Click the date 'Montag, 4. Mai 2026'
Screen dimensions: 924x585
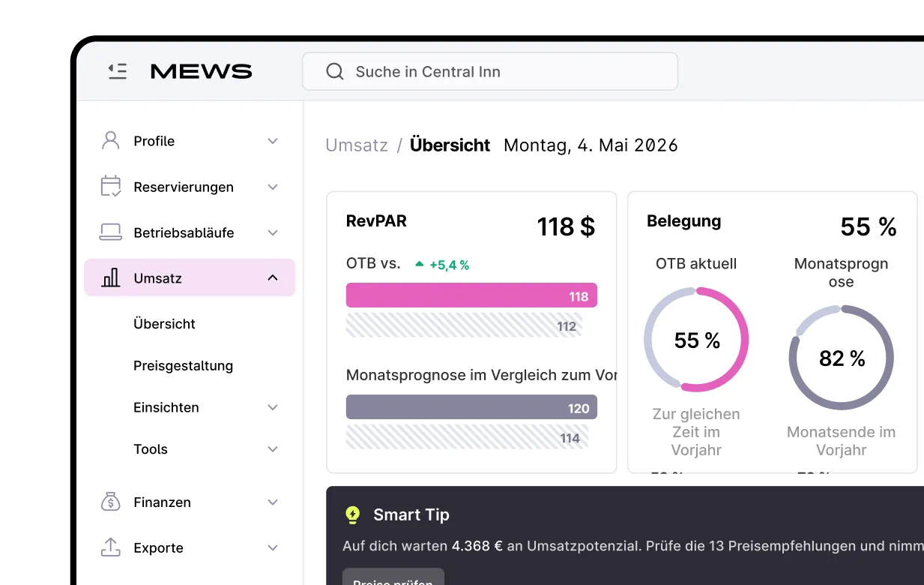591,145
